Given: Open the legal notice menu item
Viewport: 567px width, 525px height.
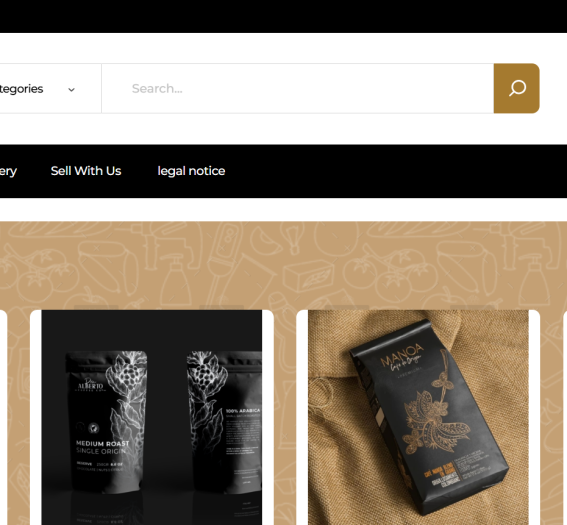Looking at the screenshot, I should tap(191, 171).
